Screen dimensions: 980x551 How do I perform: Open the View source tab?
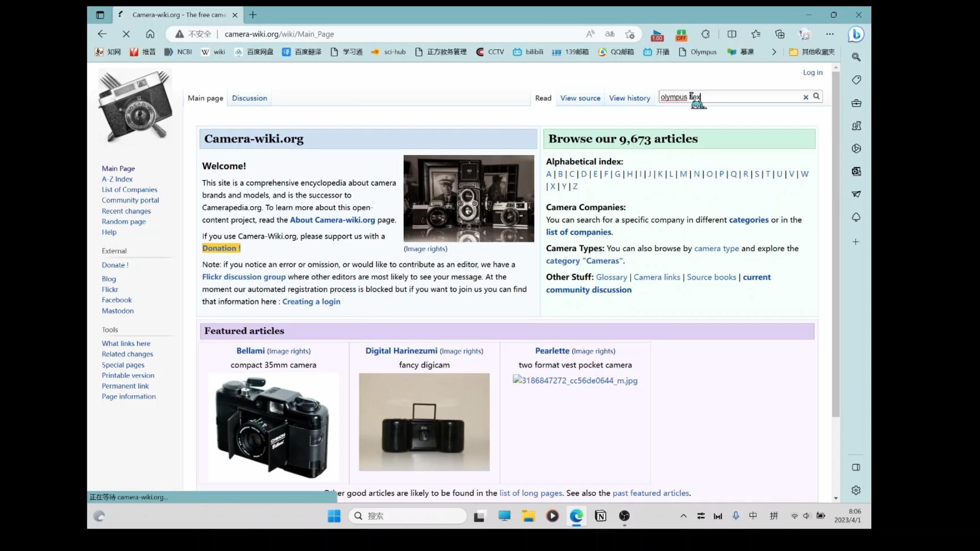580,98
